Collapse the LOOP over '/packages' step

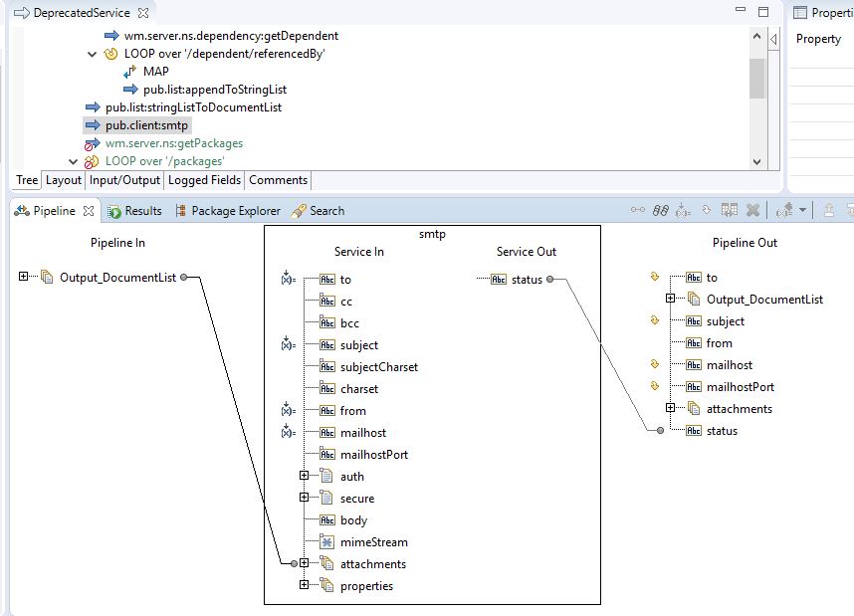coord(73,161)
